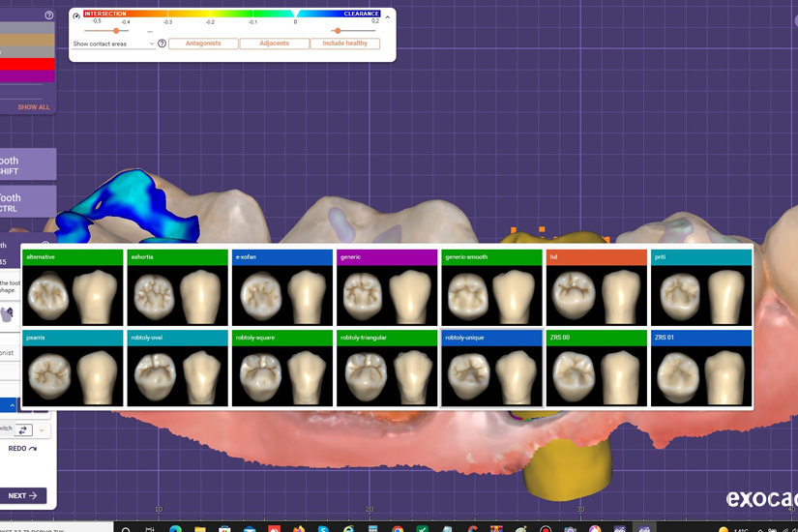Select the ZRS 01 tooth library
This screenshot has width=798, height=532.
[701, 369]
